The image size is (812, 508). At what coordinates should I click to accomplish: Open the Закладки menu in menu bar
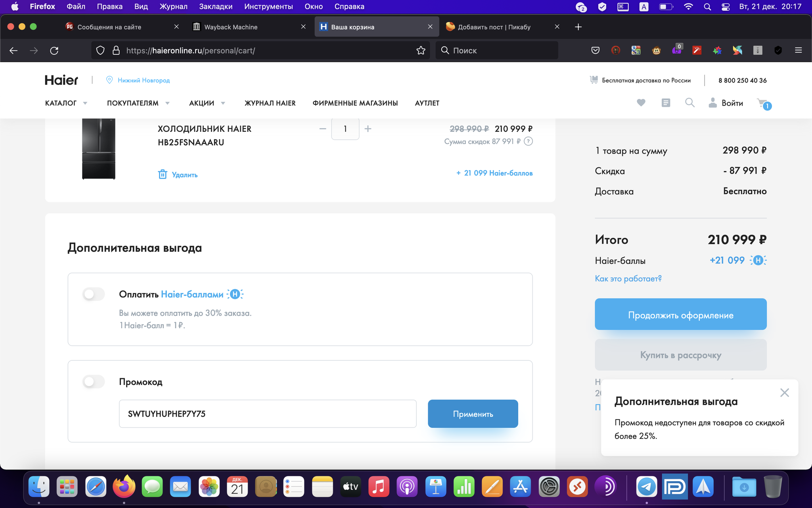216,7
